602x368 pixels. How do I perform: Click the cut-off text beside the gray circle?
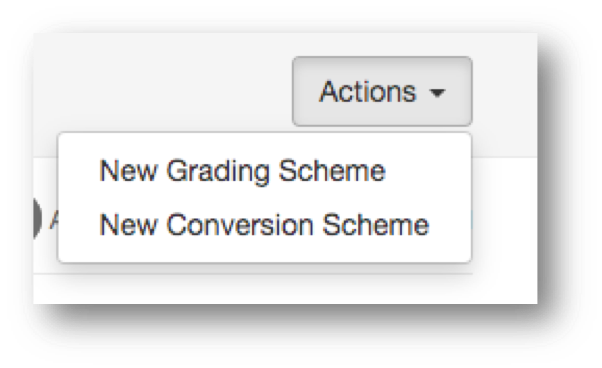54,220
